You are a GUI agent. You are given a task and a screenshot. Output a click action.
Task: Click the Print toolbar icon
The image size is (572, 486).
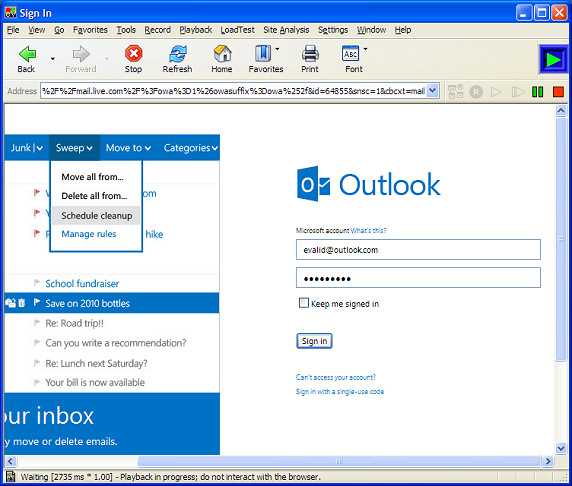(310, 54)
